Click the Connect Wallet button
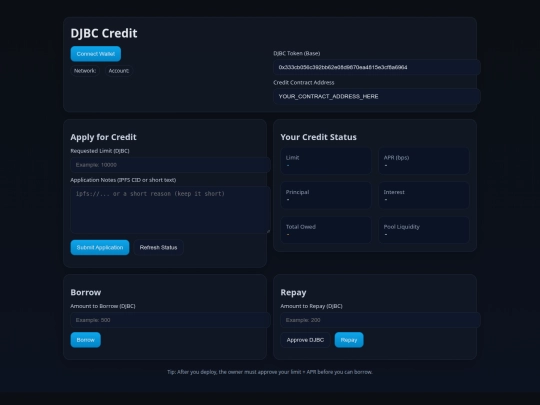 96,54
